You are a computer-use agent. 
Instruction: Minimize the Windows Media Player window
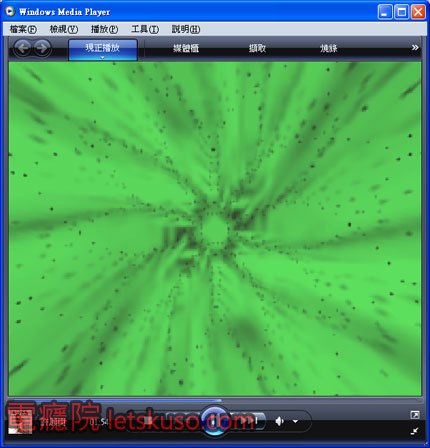click(x=385, y=12)
